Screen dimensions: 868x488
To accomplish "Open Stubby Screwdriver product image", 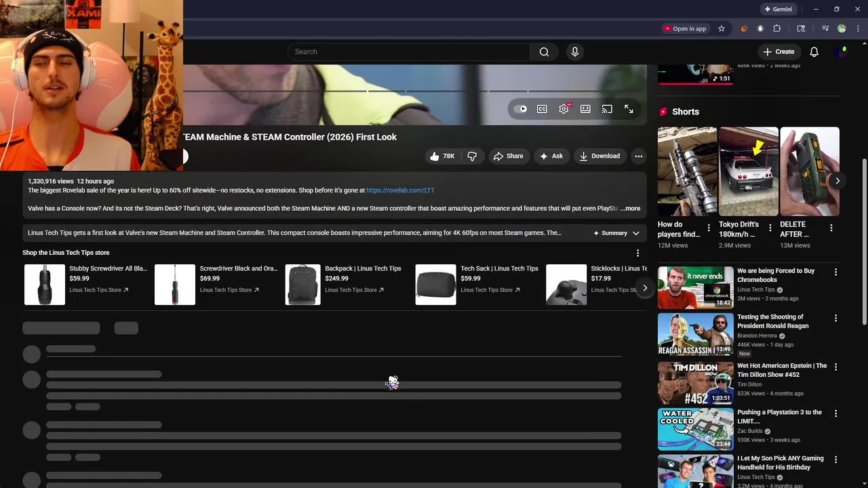I will 45,285.
